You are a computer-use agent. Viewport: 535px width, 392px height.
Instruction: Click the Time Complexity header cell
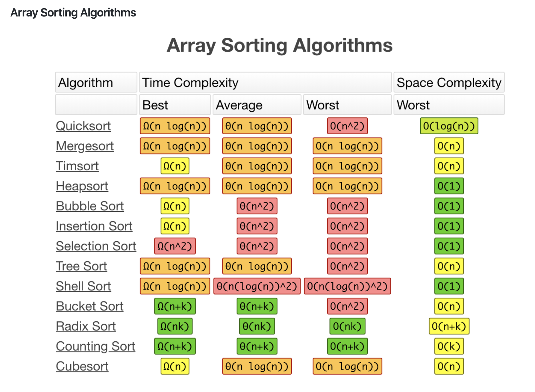pos(265,83)
